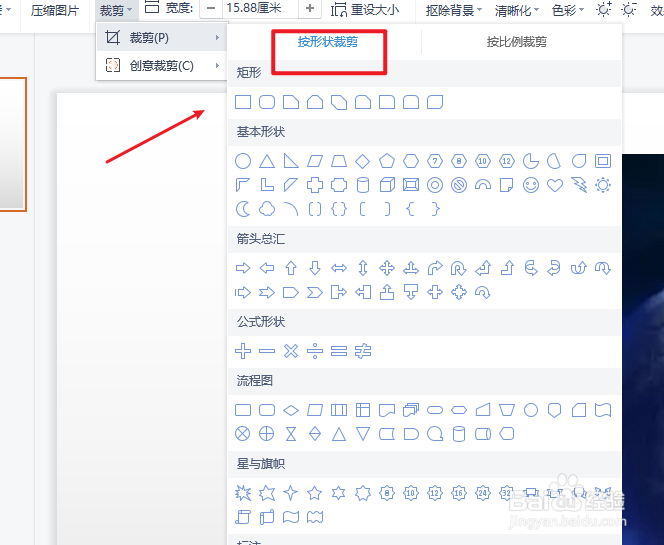Select the smiley face crop shape

531,185
